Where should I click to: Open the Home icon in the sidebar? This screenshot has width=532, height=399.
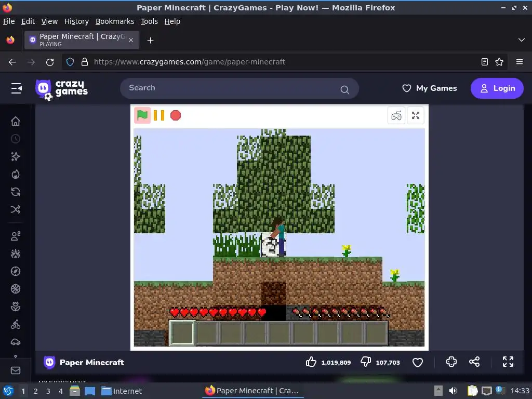click(16, 121)
